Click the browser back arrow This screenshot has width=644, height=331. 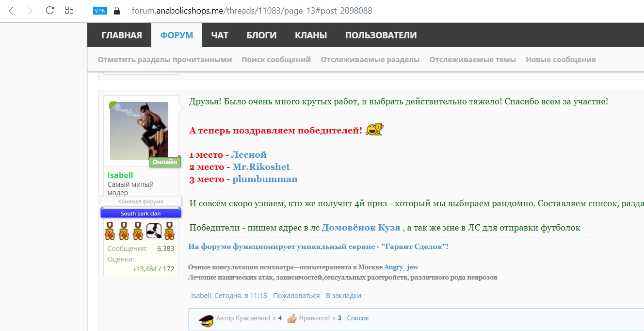(x=11, y=10)
